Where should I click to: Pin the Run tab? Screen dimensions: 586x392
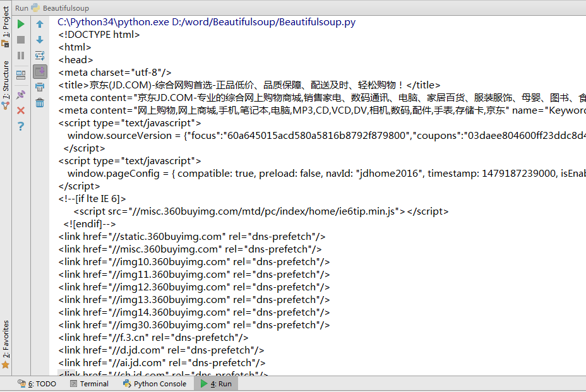click(21, 95)
